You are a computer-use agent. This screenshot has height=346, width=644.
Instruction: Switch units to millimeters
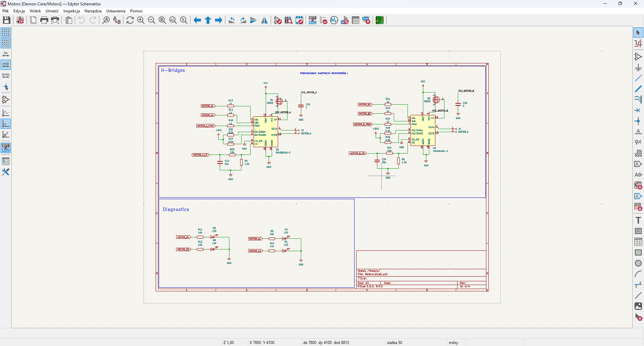6,75
